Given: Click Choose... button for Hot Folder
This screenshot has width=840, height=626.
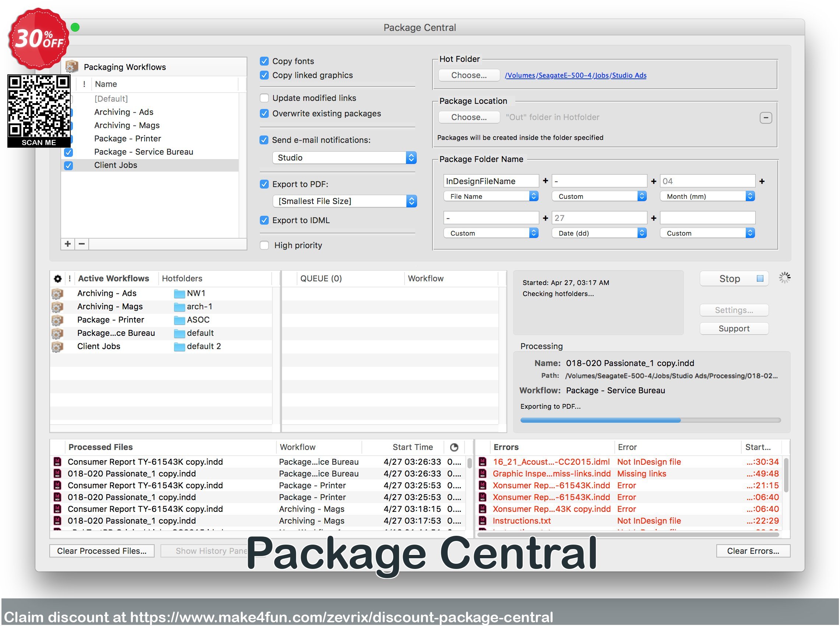Looking at the screenshot, I should [469, 75].
